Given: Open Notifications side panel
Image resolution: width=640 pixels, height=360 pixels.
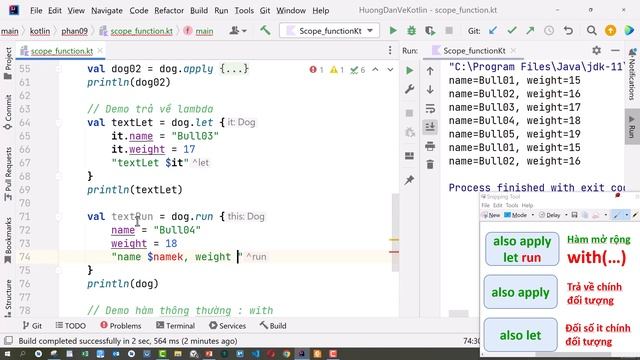Looking at the screenshot, I should 632,74.
